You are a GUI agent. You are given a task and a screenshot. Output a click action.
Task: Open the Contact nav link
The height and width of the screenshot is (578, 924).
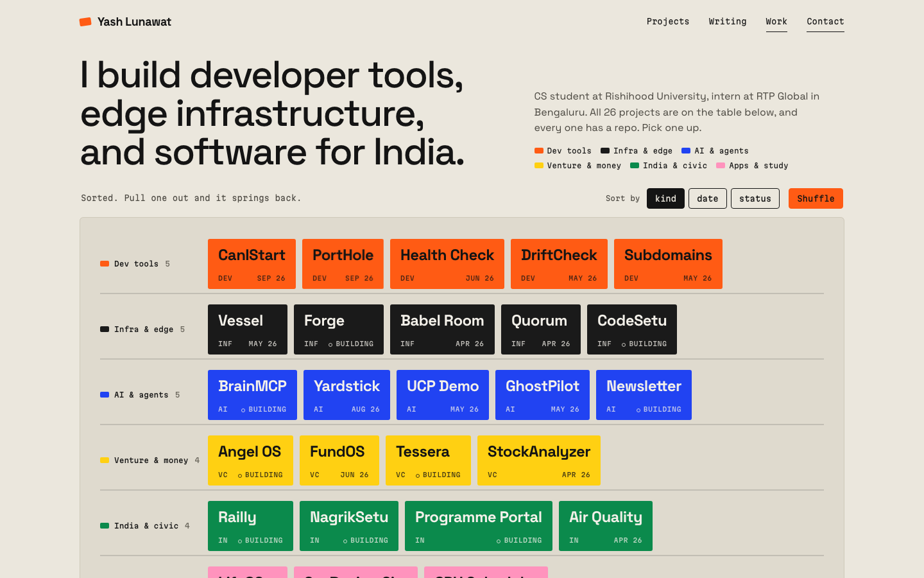pyautogui.click(x=825, y=21)
